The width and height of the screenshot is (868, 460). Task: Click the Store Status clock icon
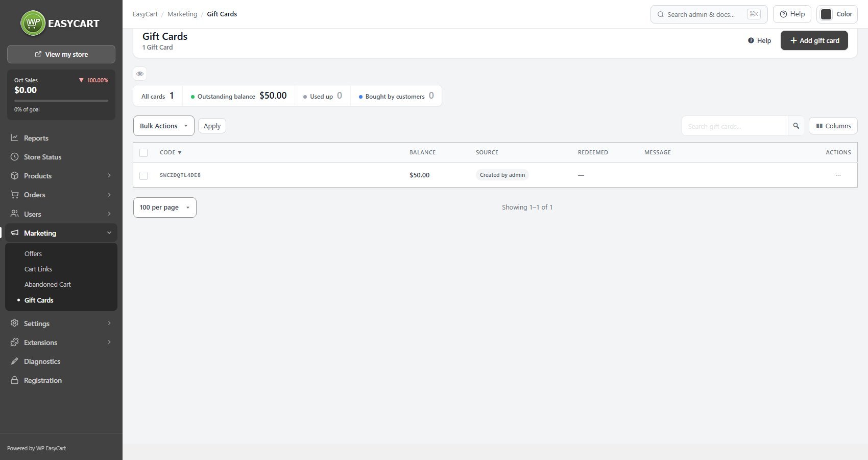(15, 157)
